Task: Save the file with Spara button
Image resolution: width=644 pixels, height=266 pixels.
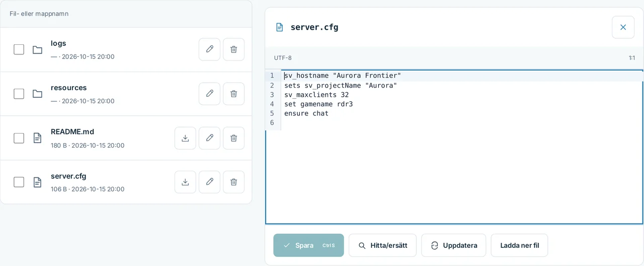Action: point(308,245)
